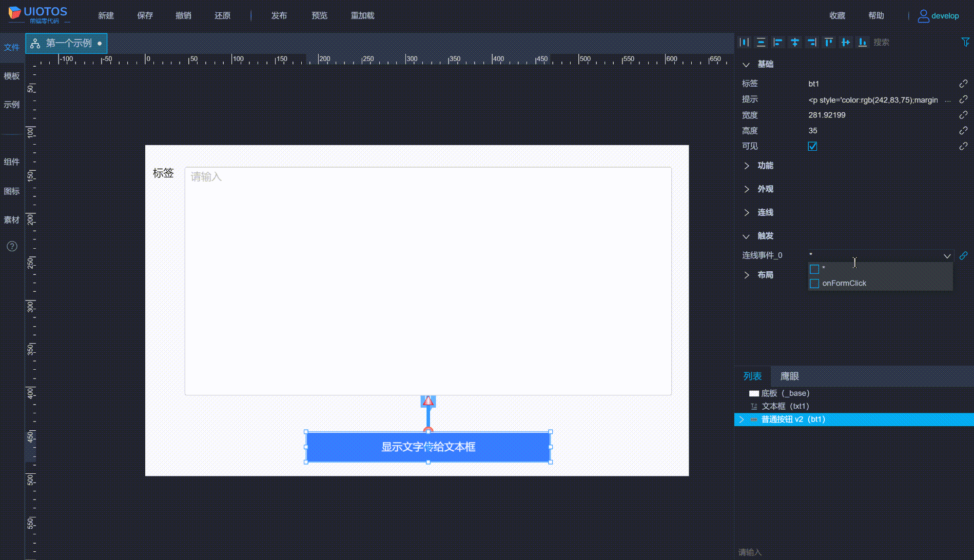Open the help question mark icon in sidebar
The height and width of the screenshot is (560, 974).
click(x=12, y=246)
